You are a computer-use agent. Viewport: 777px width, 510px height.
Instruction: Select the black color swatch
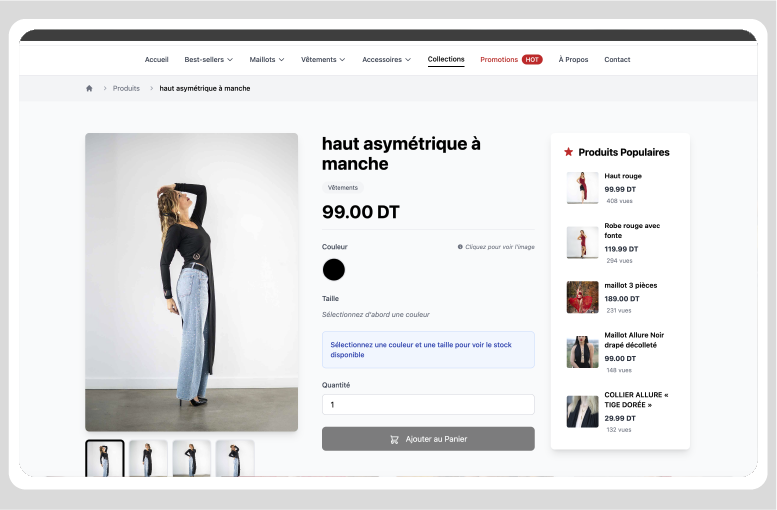334,270
